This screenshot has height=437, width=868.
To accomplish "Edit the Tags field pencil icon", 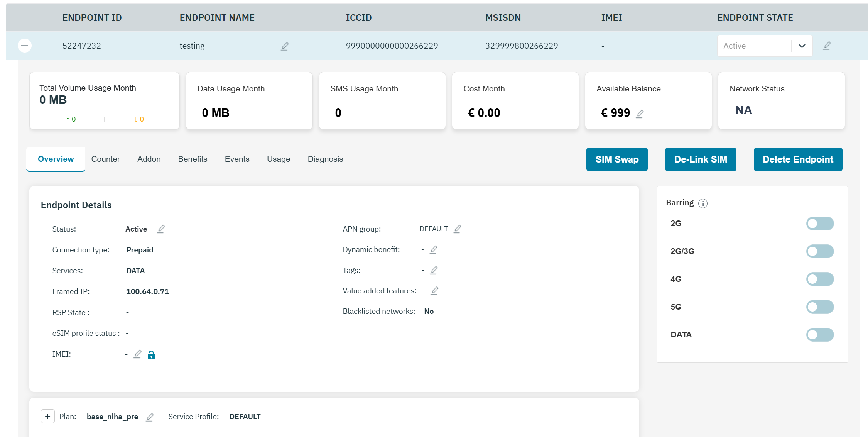I will [434, 270].
